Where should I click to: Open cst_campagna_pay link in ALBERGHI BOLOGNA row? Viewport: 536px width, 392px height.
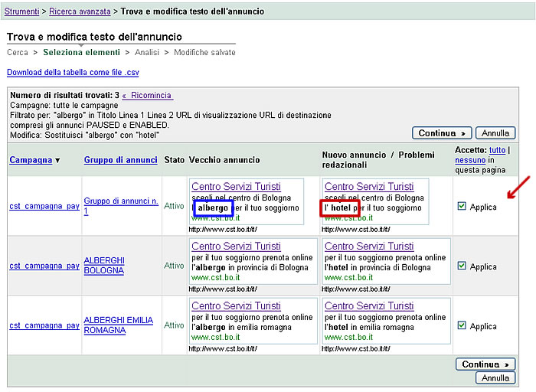44,266
